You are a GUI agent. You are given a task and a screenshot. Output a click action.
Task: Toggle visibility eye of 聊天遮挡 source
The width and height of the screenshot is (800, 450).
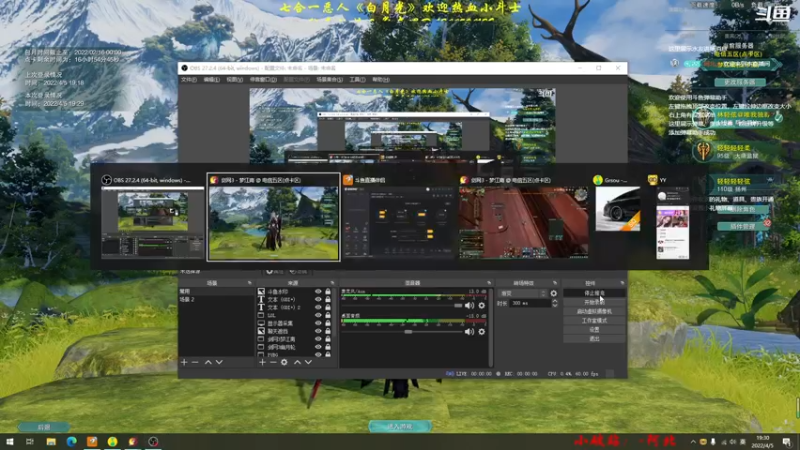pyautogui.click(x=318, y=331)
